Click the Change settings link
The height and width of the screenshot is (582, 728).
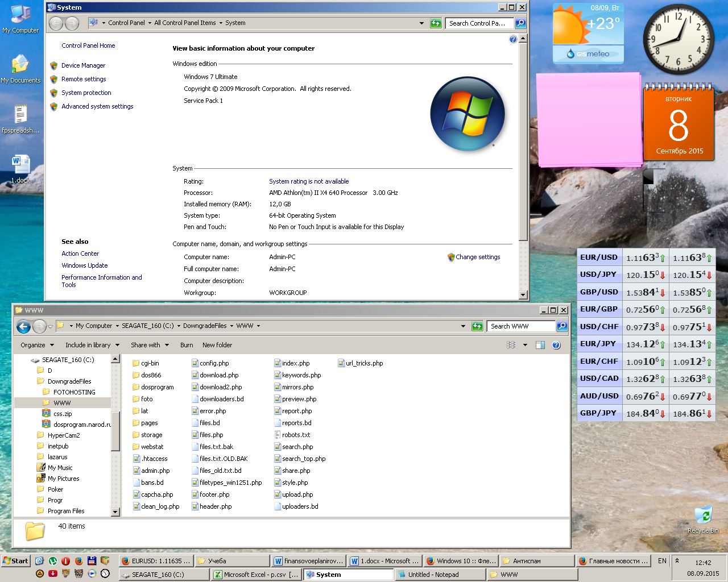[477, 257]
